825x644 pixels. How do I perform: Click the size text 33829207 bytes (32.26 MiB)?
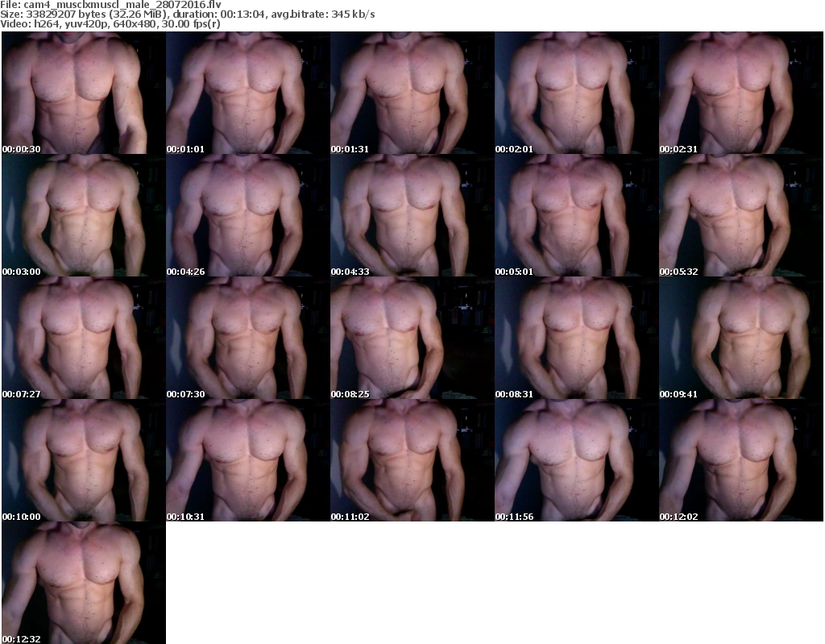point(96,15)
